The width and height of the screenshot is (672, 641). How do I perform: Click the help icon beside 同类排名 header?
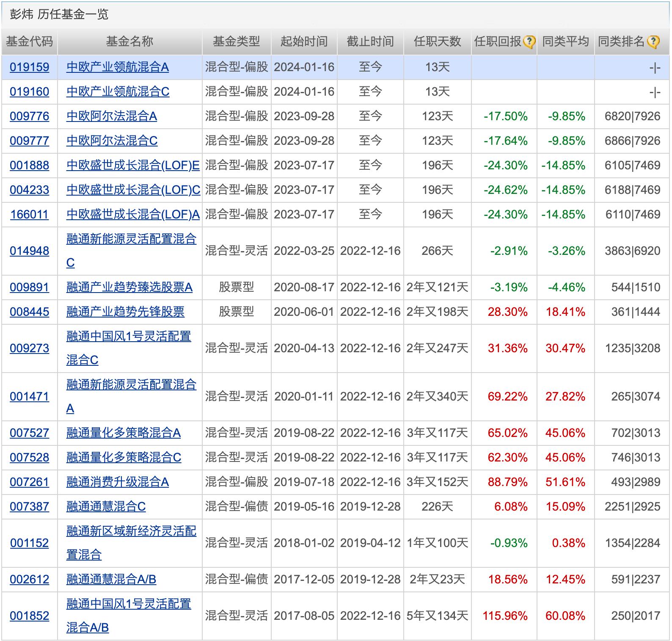(x=653, y=42)
